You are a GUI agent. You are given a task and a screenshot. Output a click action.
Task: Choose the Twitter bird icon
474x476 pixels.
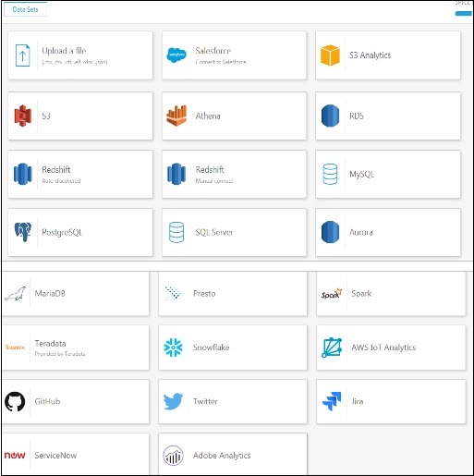(x=173, y=401)
